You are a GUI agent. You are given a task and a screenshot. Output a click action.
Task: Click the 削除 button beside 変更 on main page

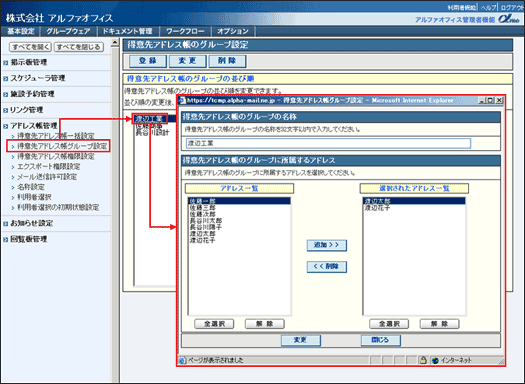(227, 61)
